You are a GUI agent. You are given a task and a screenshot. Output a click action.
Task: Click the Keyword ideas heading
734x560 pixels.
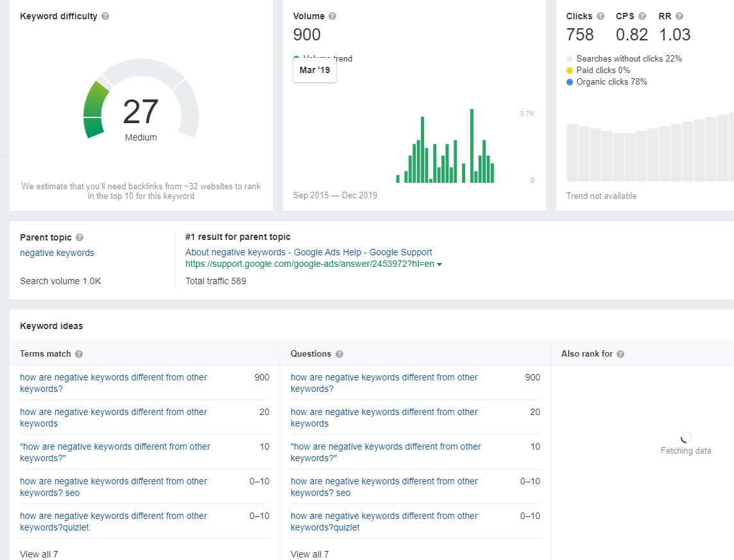[x=51, y=326]
